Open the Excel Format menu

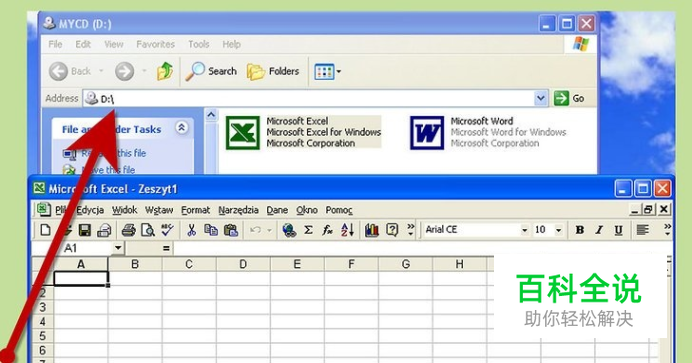point(196,210)
